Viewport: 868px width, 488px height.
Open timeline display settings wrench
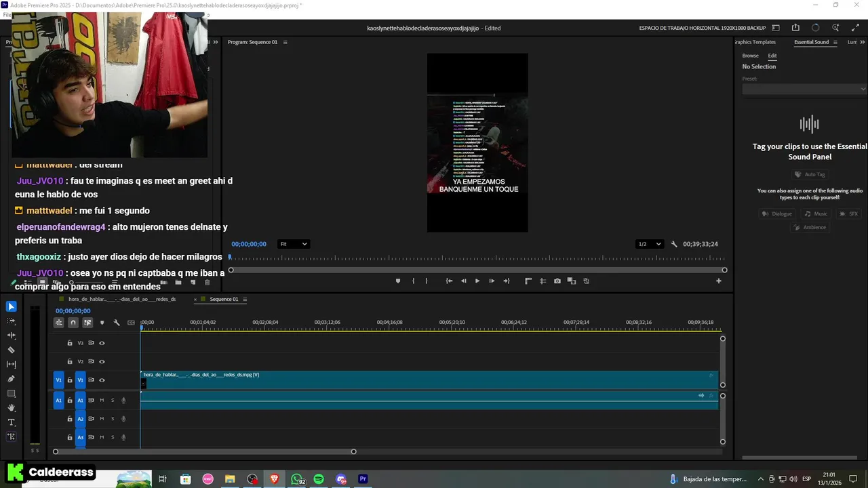(x=117, y=323)
